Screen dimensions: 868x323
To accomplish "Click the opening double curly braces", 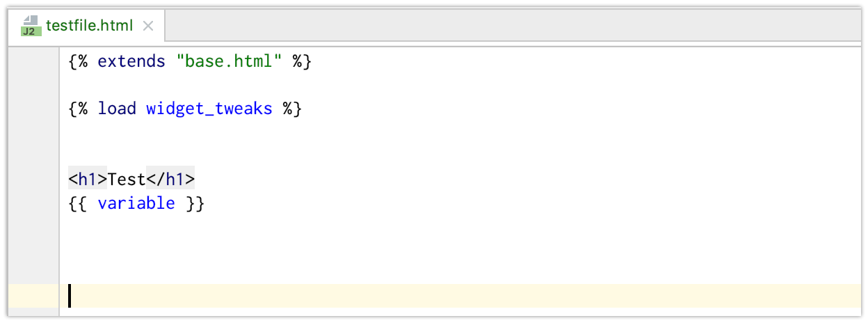I will [78, 203].
